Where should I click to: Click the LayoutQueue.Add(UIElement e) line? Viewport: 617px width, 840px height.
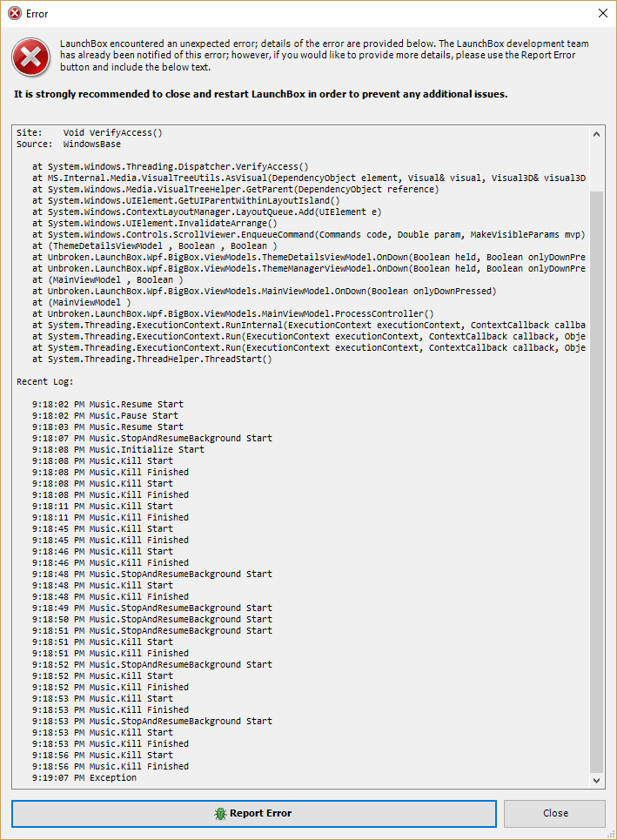coord(207,212)
